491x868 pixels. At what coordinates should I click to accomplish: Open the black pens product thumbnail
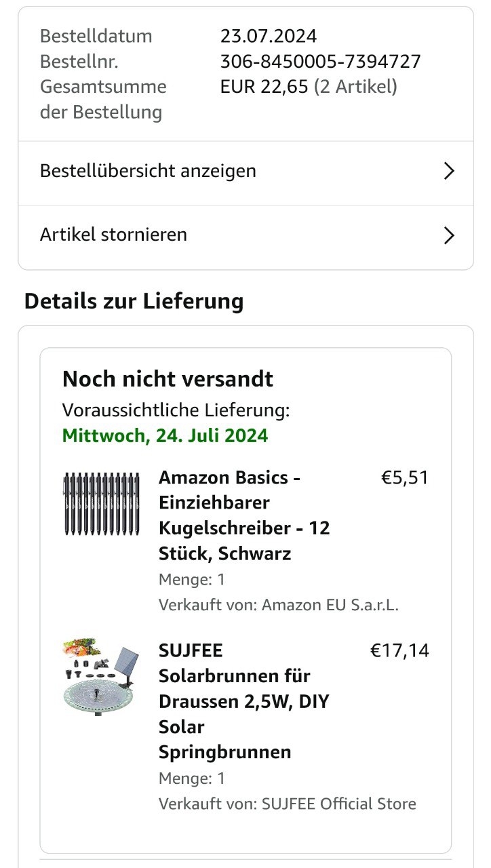(x=101, y=504)
